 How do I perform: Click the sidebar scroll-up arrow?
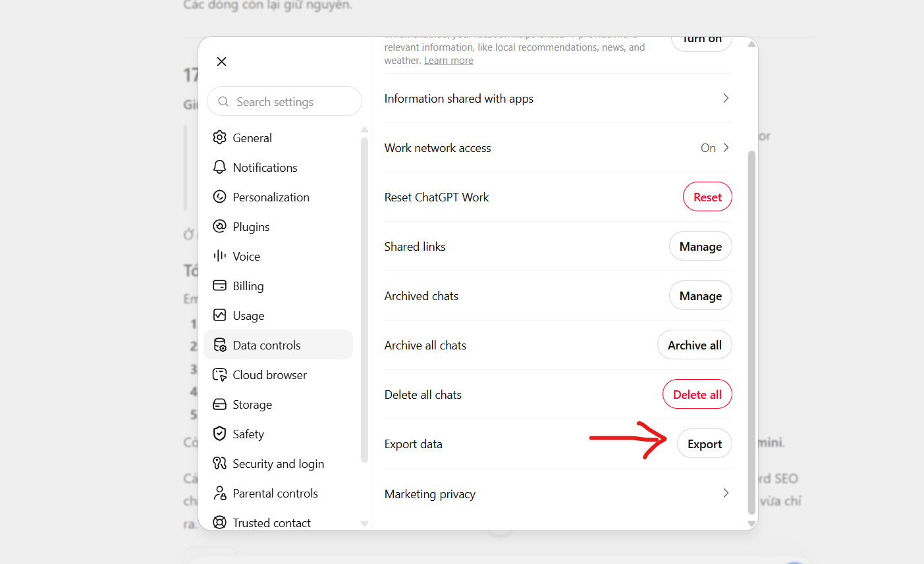pyautogui.click(x=364, y=130)
